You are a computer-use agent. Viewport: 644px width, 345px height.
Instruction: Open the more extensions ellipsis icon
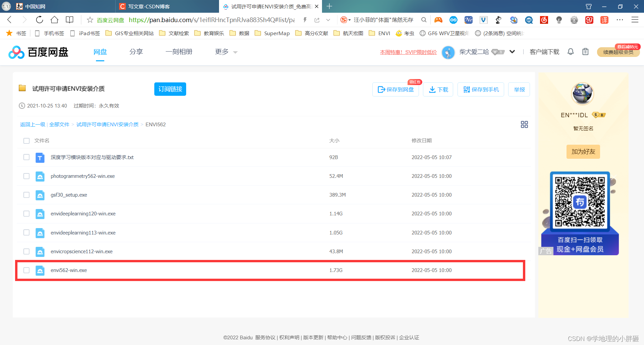click(620, 20)
